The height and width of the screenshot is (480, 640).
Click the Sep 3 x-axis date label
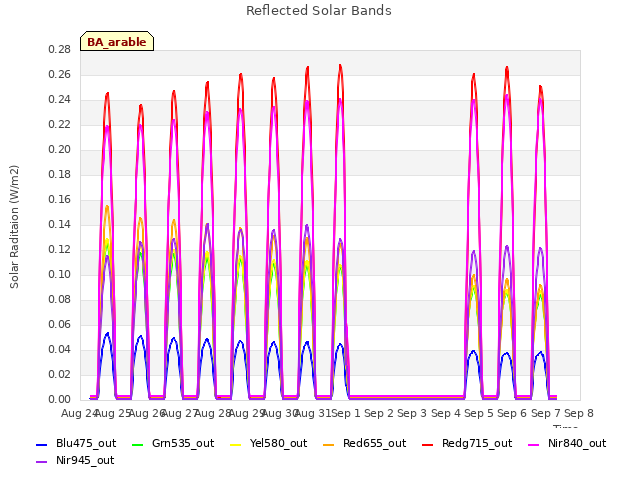[x=412, y=413]
